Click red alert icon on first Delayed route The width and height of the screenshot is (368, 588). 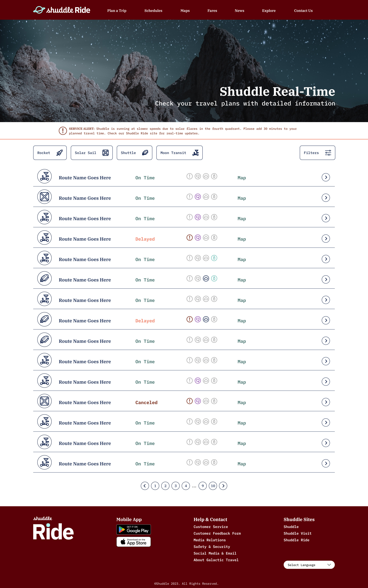[x=190, y=237]
